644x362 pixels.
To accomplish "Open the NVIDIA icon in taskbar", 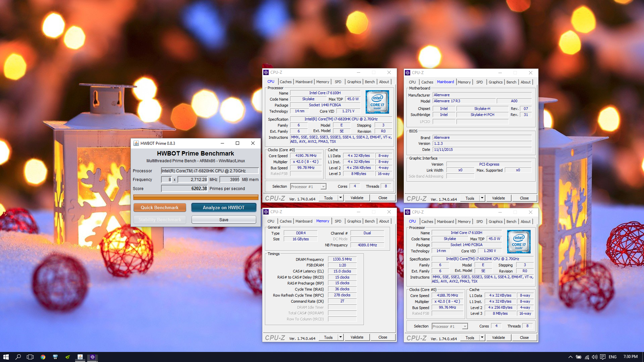I will pyautogui.click(x=68, y=357).
